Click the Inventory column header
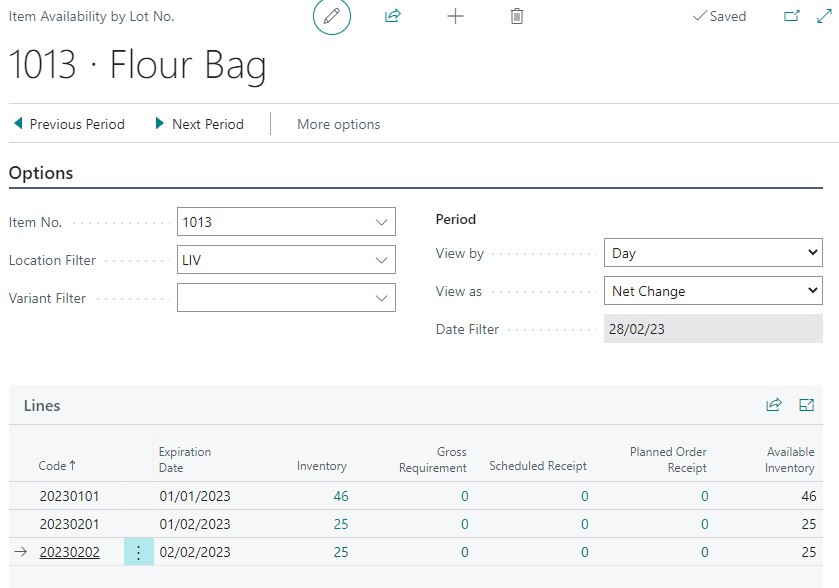Image resolution: width=839 pixels, height=588 pixels. point(322,466)
